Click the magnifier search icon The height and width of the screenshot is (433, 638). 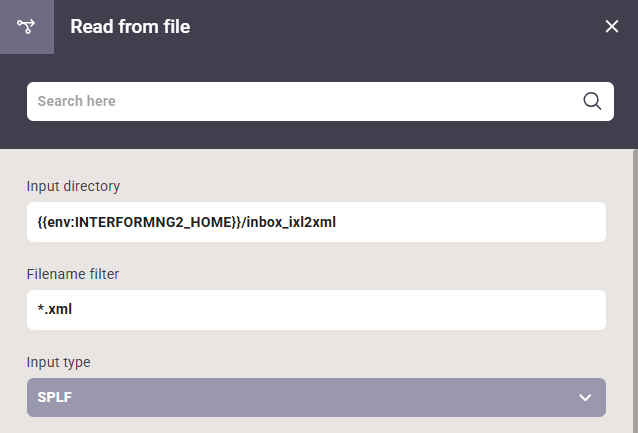tap(592, 101)
